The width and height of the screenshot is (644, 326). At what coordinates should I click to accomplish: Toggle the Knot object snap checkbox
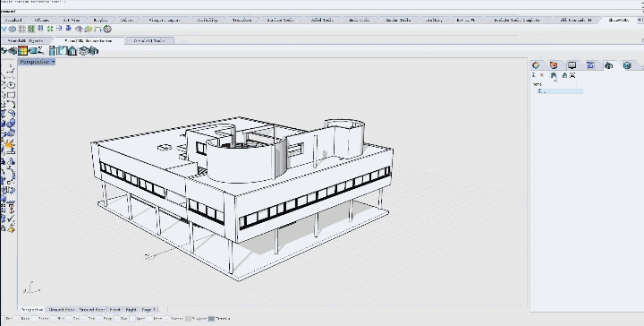[150, 319]
